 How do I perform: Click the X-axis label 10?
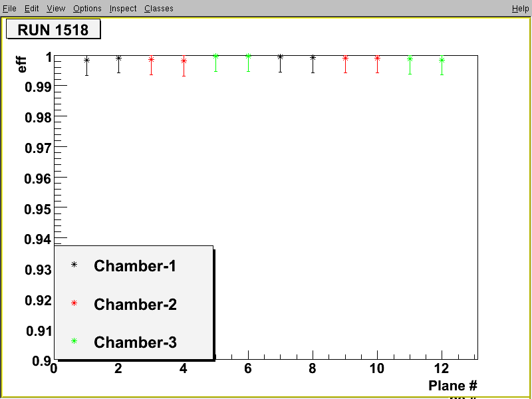click(x=377, y=368)
